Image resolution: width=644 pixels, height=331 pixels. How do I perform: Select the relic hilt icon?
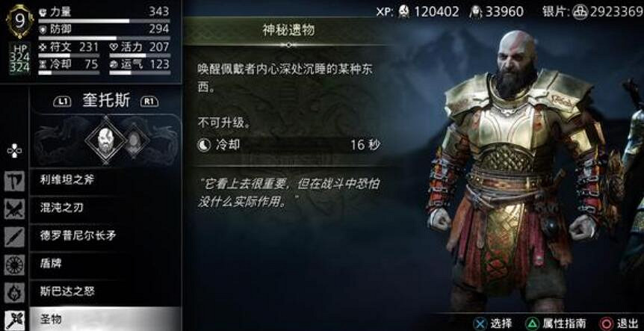tap(15, 321)
